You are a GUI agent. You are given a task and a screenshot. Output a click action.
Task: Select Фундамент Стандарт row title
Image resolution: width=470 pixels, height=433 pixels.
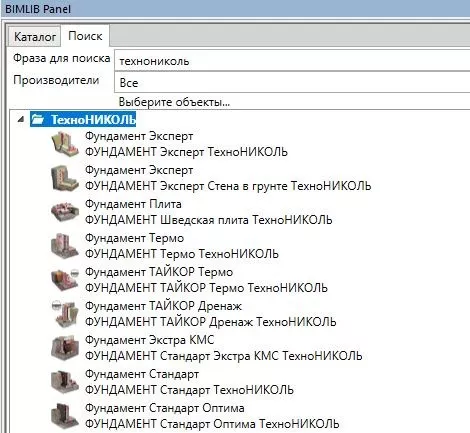pos(142,374)
